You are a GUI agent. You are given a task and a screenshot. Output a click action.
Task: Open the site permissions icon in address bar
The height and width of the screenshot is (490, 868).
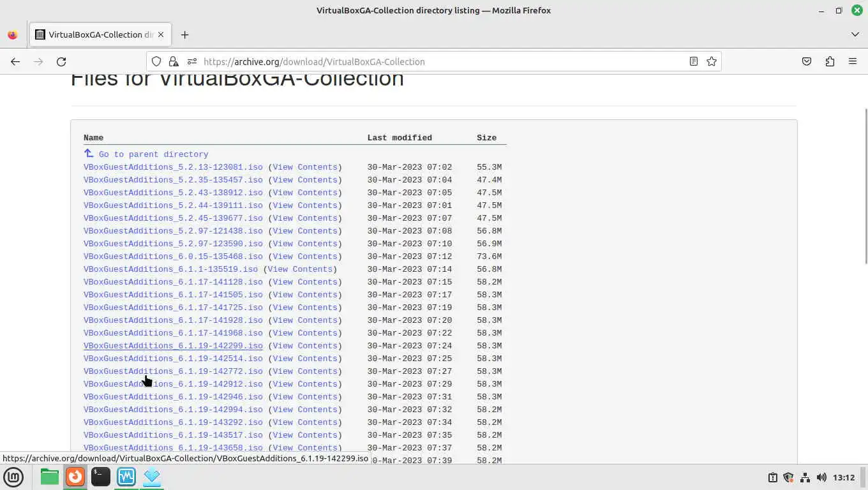point(191,61)
